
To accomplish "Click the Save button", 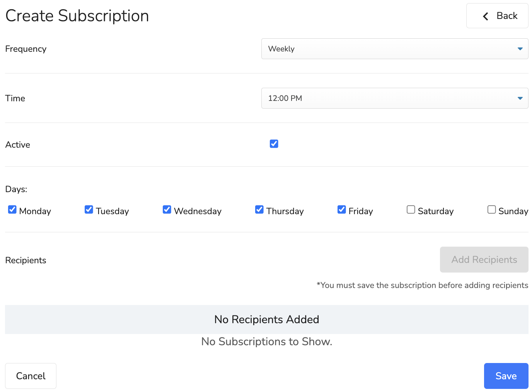I will click(506, 376).
